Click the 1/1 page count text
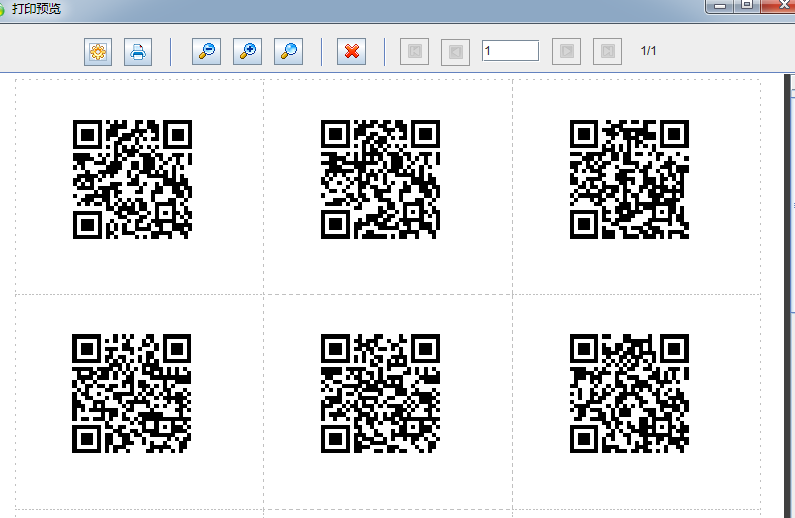Viewport: 795px width, 518px height. [648, 51]
